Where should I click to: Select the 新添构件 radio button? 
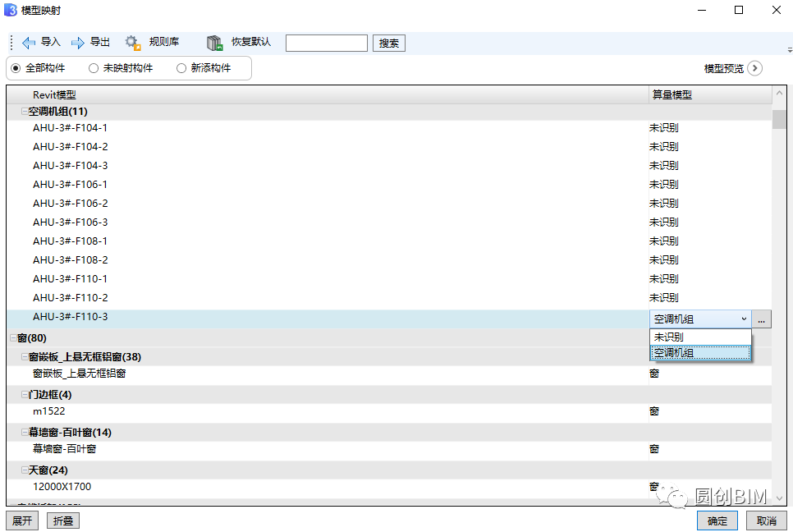181,68
